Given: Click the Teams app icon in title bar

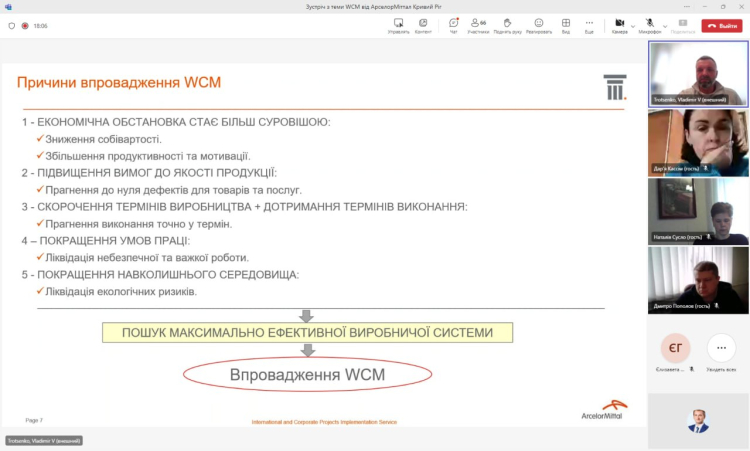Looking at the screenshot, I should (8, 7).
